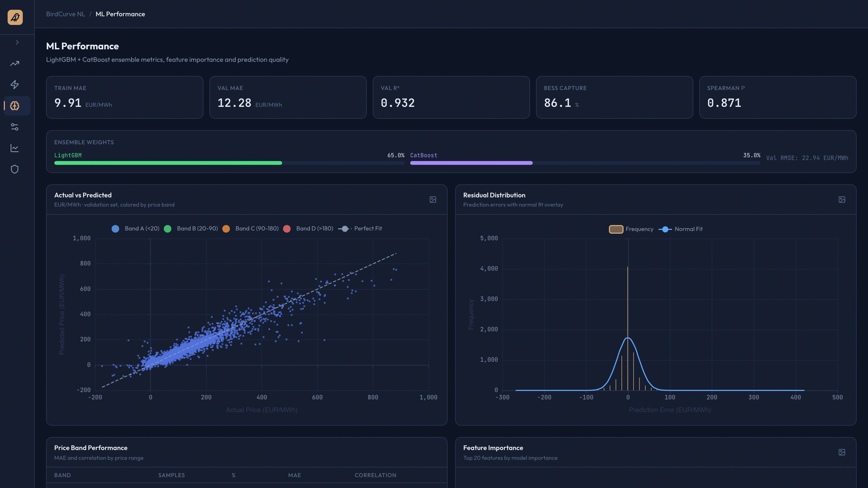
Task: Click the Residual Distribution chart title
Action: (x=494, y=195)
